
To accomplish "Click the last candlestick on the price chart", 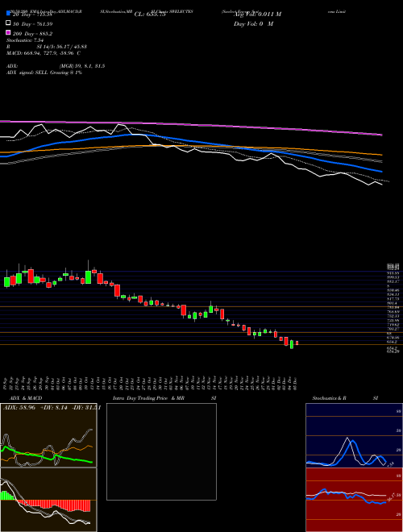I will pos(297,343).
